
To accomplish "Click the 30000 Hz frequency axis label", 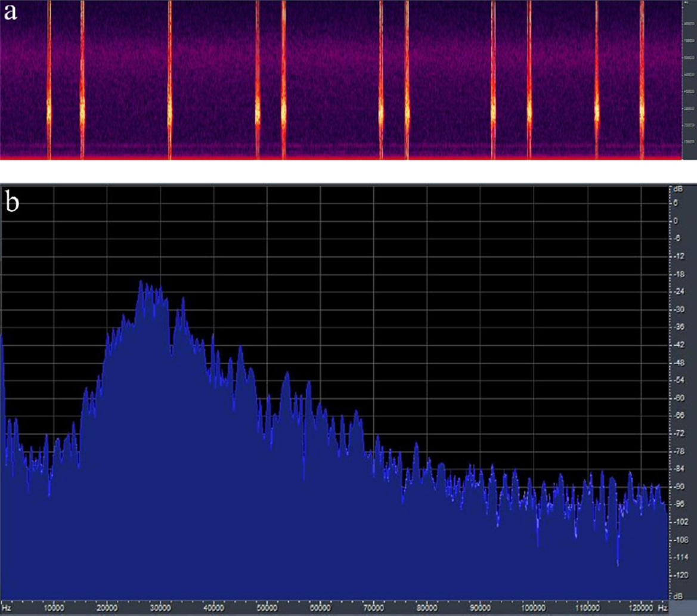I will [x=160, y=609].
